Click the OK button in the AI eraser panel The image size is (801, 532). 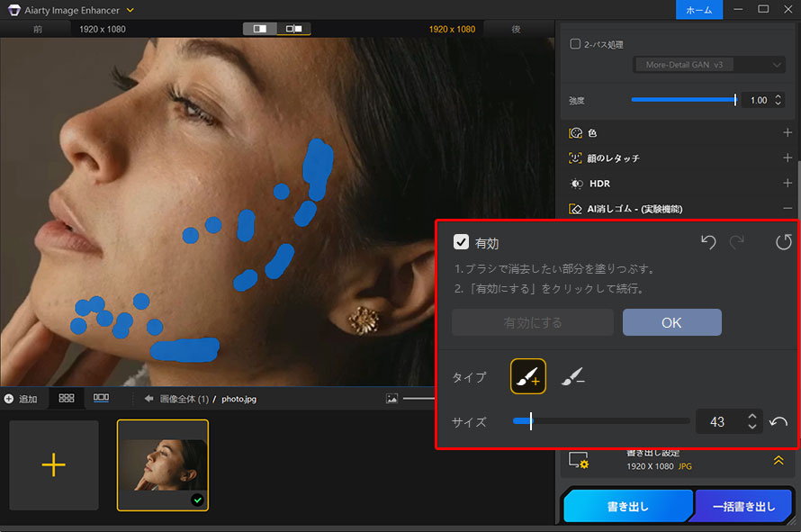[671, 322]
